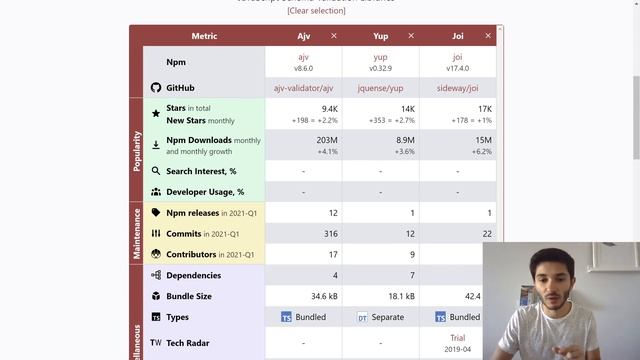Click the Bundle Size box icon
Viewport: 640px width, 360px height.
tap(156, 296)
